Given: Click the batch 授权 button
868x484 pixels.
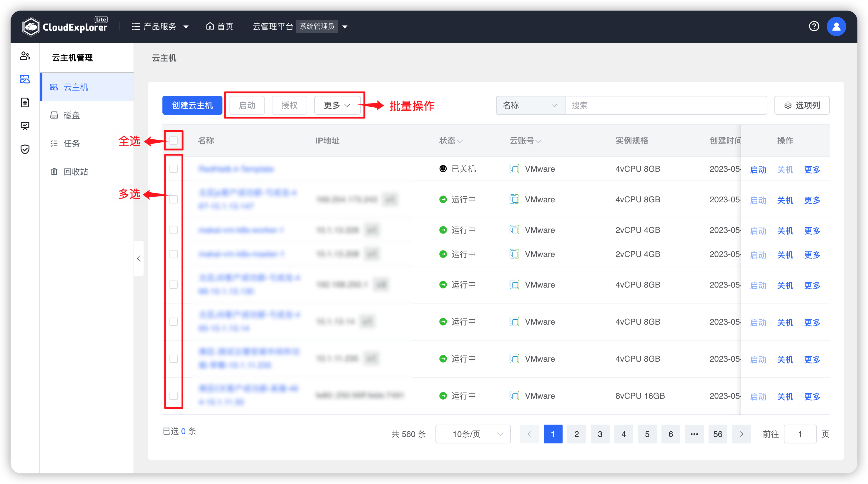Looking at the screenshot, I should coord(290,106).
